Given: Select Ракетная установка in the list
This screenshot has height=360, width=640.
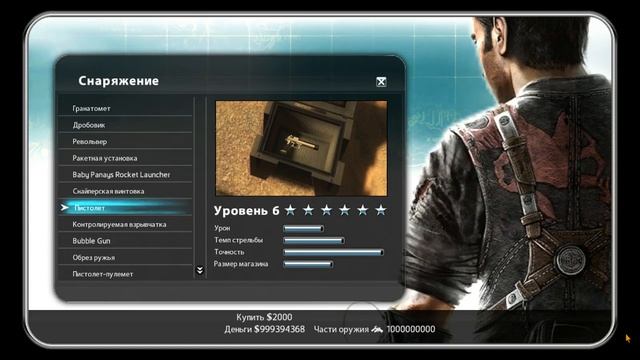Looking at the screenshot, I should 125,158.
